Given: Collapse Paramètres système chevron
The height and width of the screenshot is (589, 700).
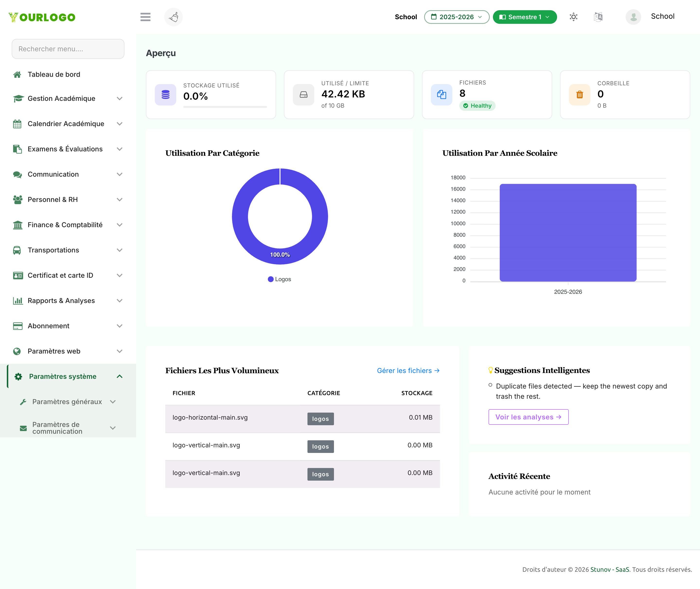Looking at the screenshot, I should click(120, 377).
